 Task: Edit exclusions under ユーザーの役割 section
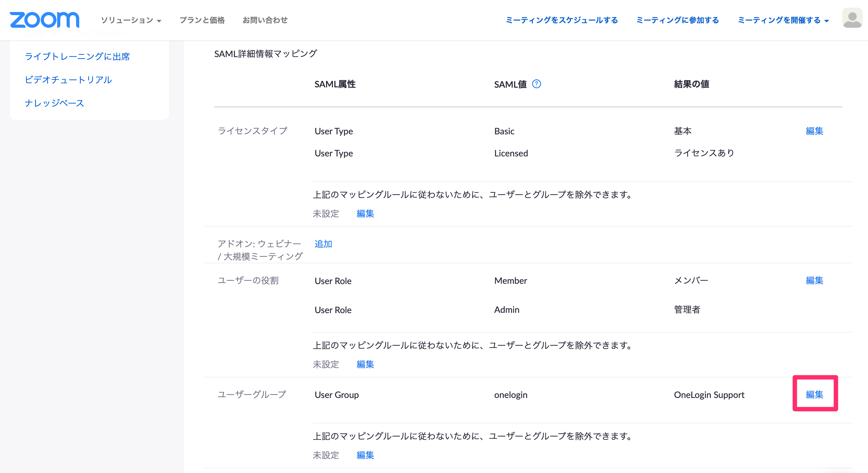[x=365, y=364]
